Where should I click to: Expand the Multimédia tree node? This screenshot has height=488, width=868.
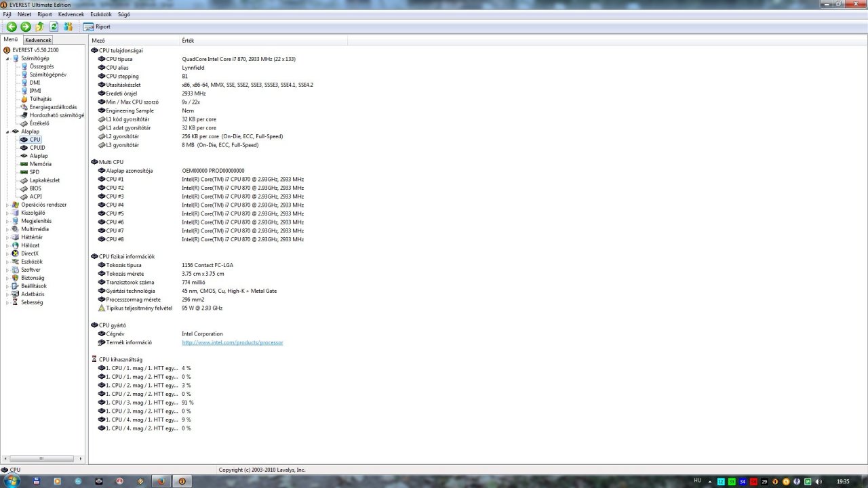pyautogui.click(x=8, y=229)
